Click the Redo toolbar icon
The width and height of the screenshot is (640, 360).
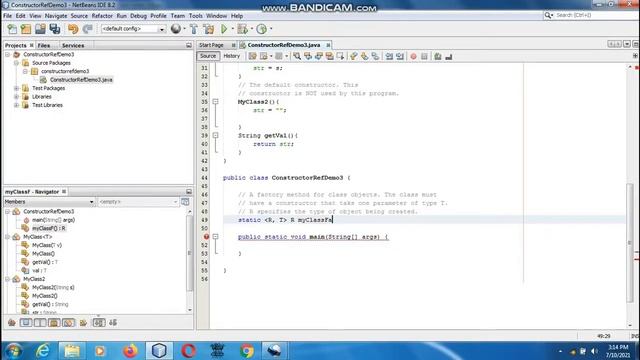pyautogui.click(x=87, y=29)
